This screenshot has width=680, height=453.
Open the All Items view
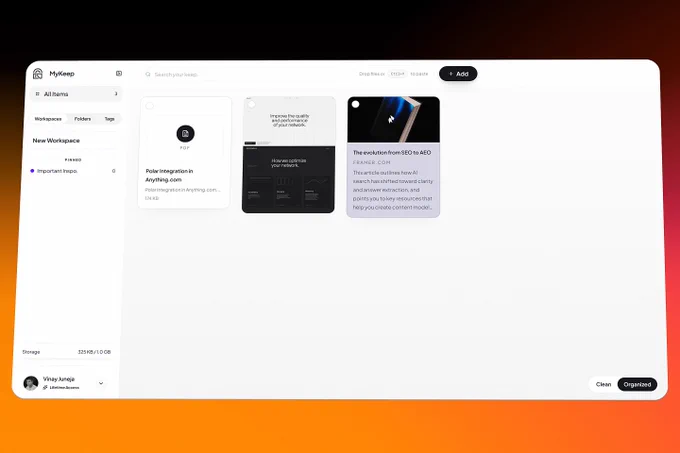pos(76,94)
